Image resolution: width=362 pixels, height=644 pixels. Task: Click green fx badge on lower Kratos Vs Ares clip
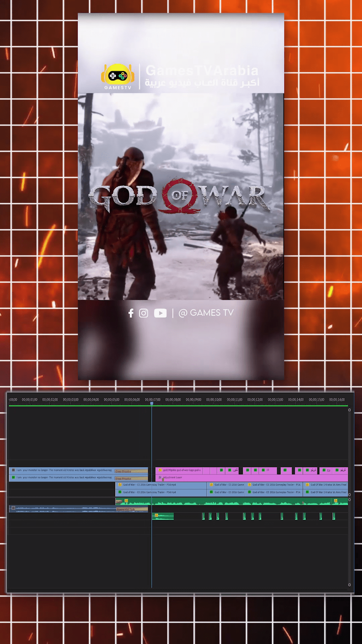(x=308, y=492)
